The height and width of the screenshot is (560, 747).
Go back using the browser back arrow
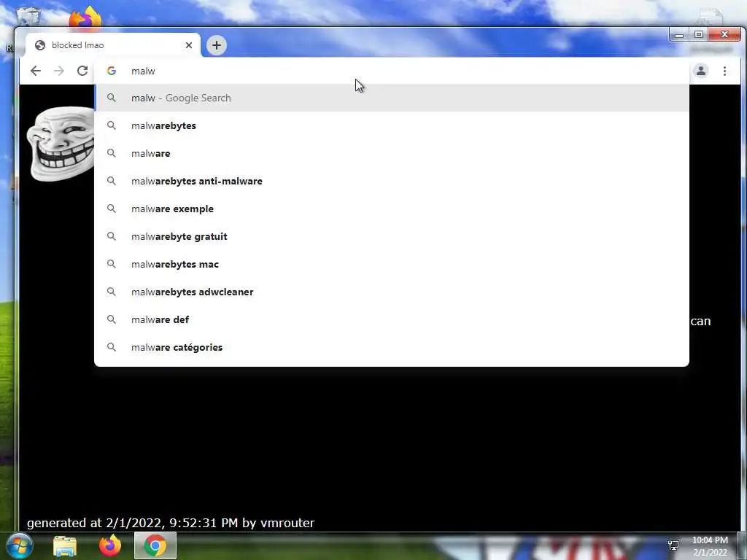[36, 71]
